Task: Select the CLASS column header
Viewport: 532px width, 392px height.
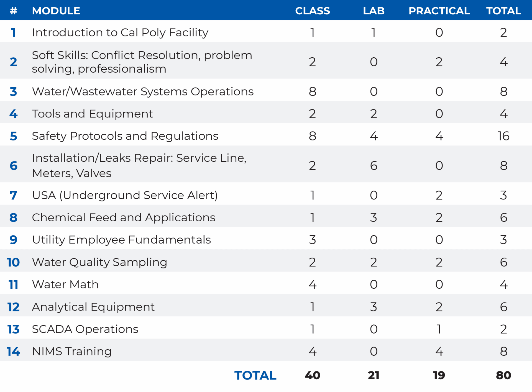Action: pos(313,11)
